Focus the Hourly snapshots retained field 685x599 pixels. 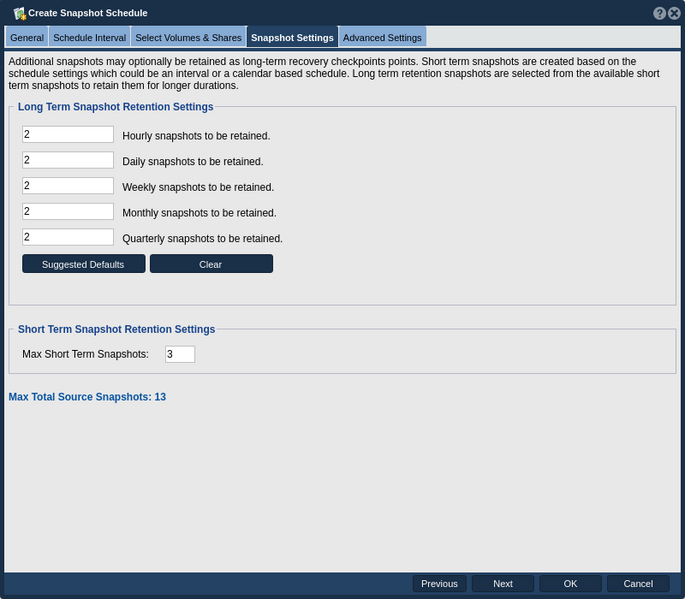point(68,135)
